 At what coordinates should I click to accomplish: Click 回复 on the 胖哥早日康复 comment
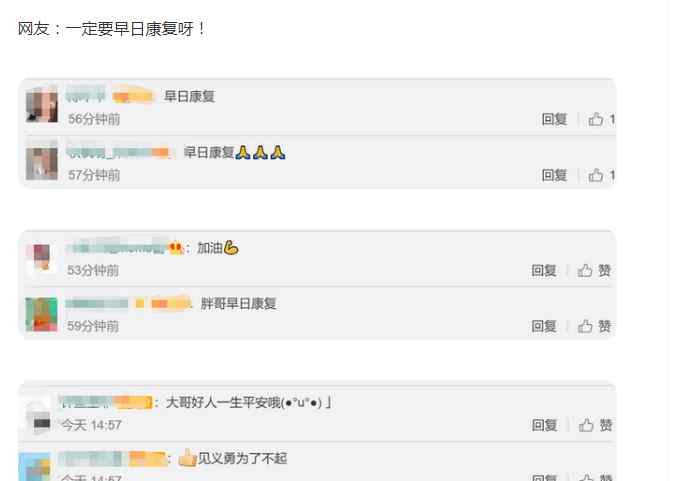point(544,326)
